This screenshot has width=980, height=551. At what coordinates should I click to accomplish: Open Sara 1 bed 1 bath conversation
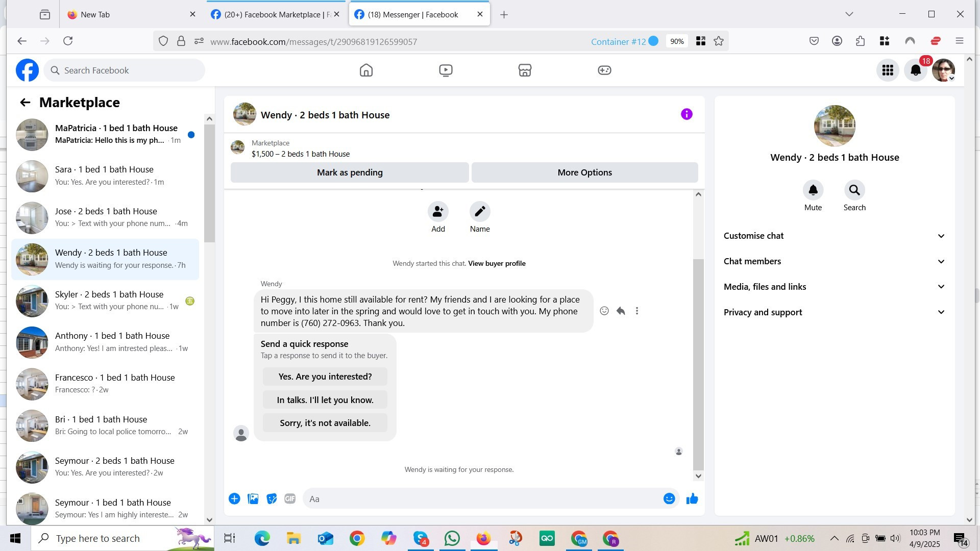coord(105,176)
